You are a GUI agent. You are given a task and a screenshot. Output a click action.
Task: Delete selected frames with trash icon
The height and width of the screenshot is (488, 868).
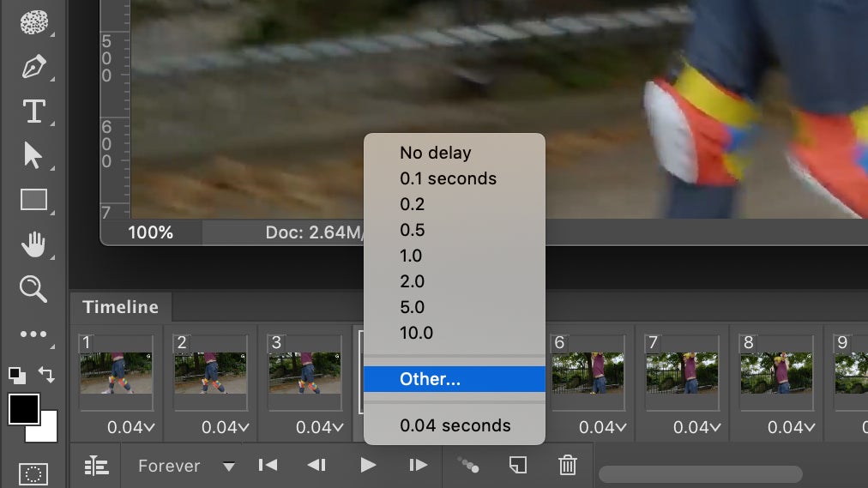coord(567,465)
